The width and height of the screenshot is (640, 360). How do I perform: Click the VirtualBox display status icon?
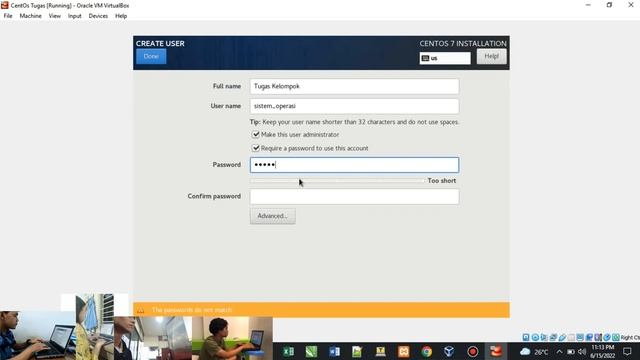tap(580, 337)
